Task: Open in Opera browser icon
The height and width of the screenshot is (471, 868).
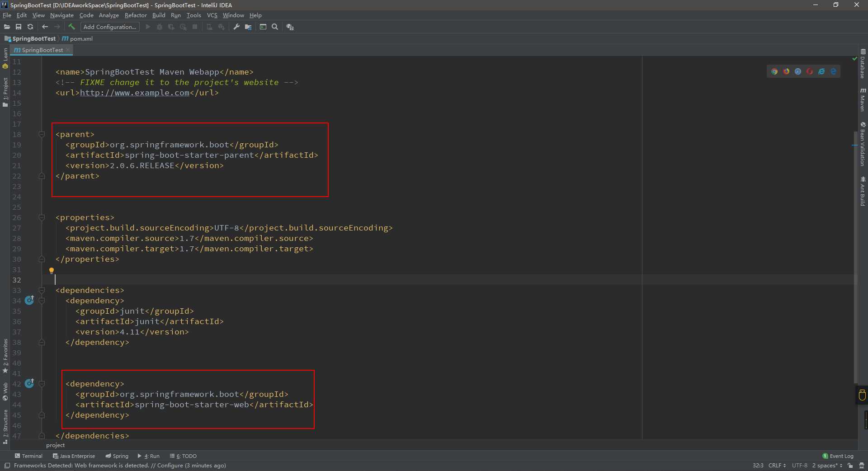Action: [810, 71]
